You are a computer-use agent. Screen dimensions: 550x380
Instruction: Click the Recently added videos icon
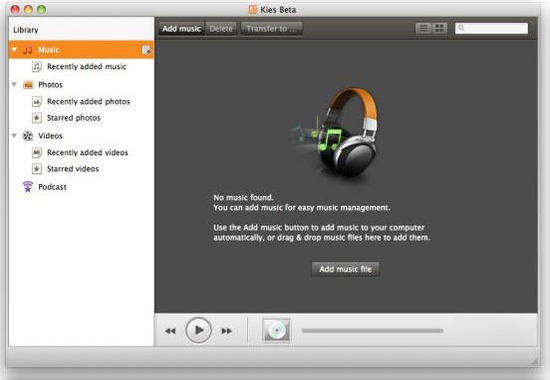(37, 153)
